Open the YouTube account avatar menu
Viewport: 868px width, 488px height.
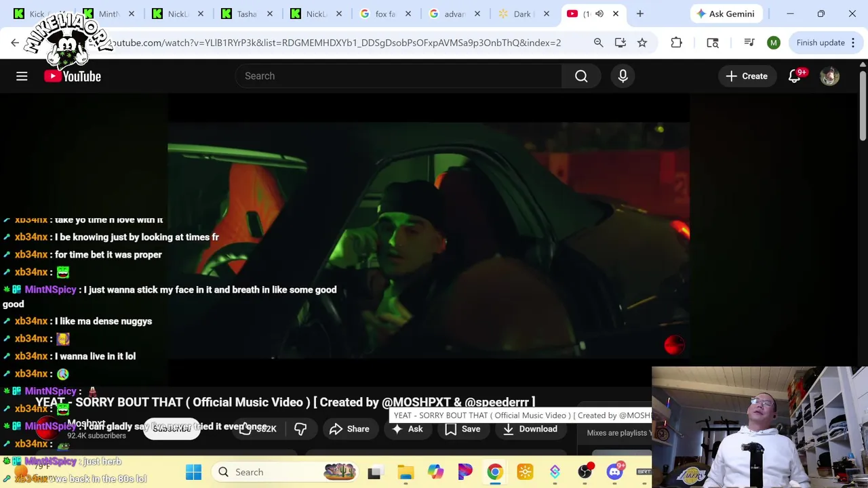coord(829,76)
